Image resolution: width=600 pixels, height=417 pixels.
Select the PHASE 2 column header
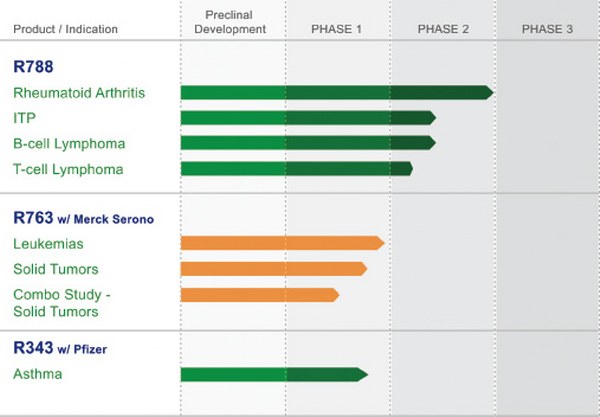point(443,29)
